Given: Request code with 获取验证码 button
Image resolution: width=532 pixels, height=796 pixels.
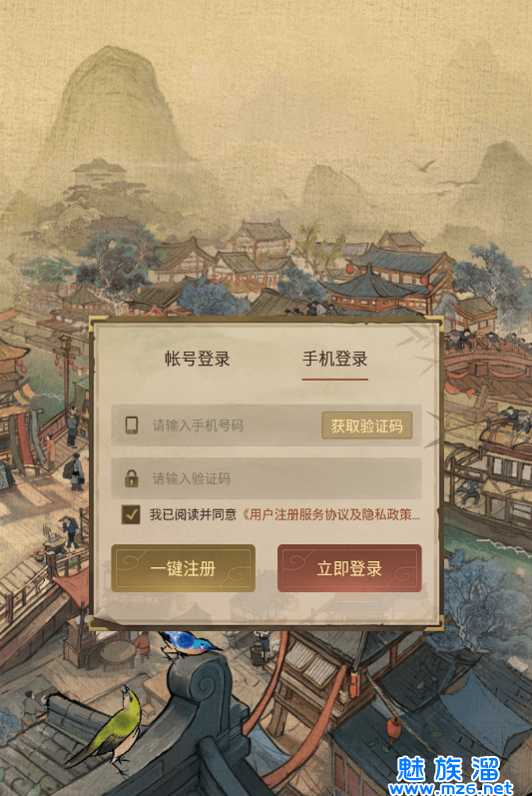Looking at the screenshot, I should point(366,425).
